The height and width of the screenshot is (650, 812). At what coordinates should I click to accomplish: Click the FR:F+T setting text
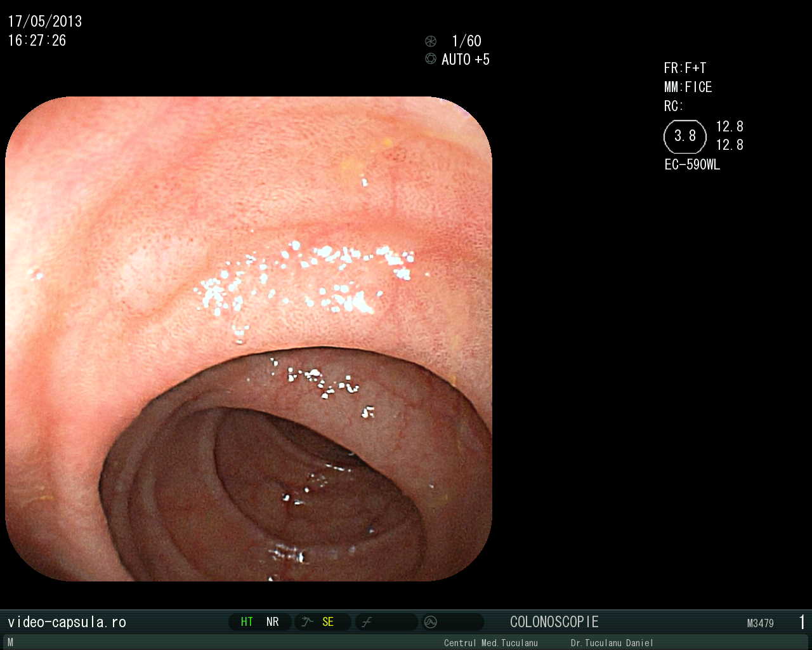[685, 68]
